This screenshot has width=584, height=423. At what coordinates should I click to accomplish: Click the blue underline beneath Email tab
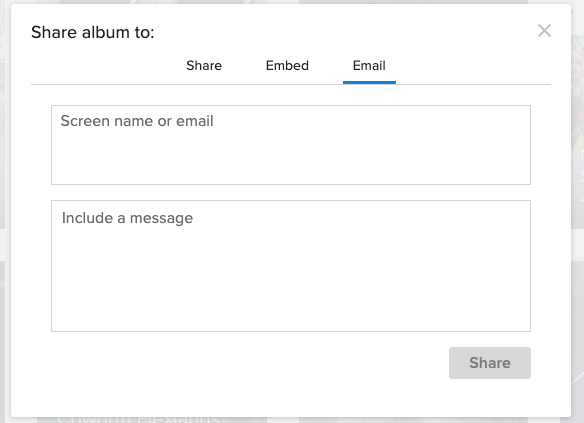click(369, 82)
